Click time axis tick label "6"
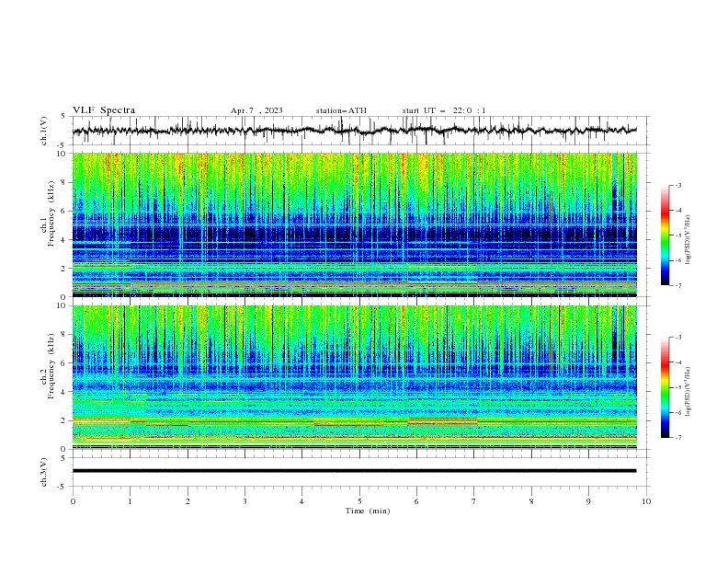Screen dimensions: 728x563 (x=417, y=501)
